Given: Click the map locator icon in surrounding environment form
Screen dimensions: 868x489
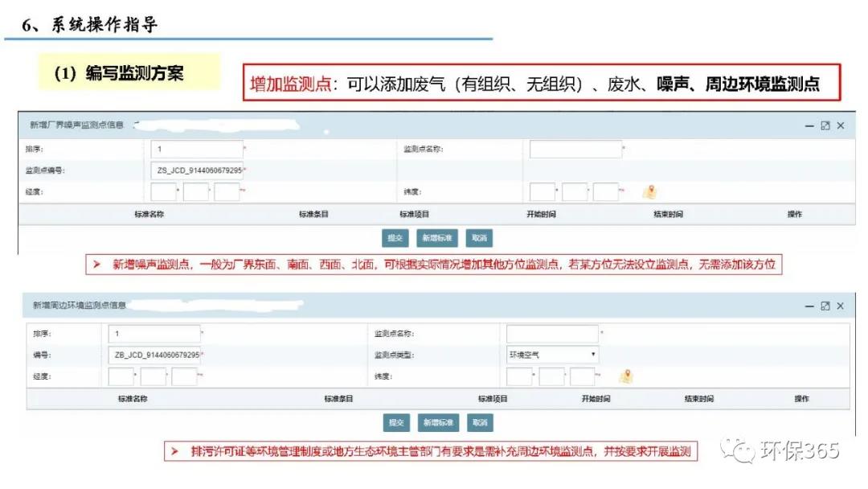Looking at the screenshot, I should [x=625, y=376].
